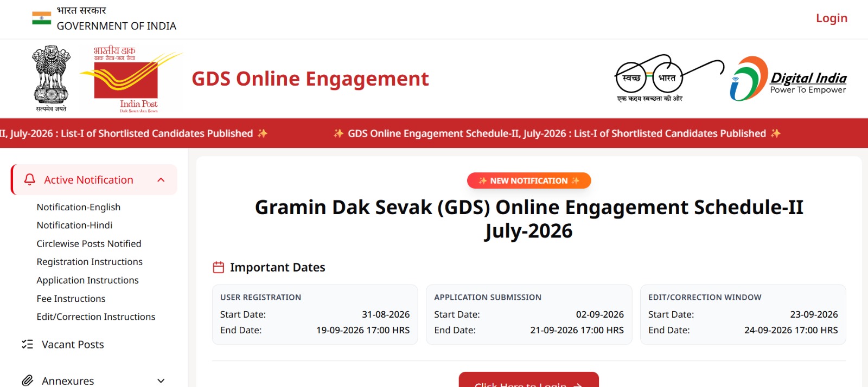Click the Ashoka emblem logo
The height and width of the screenshot is (387, 868).
pos(52,78)
